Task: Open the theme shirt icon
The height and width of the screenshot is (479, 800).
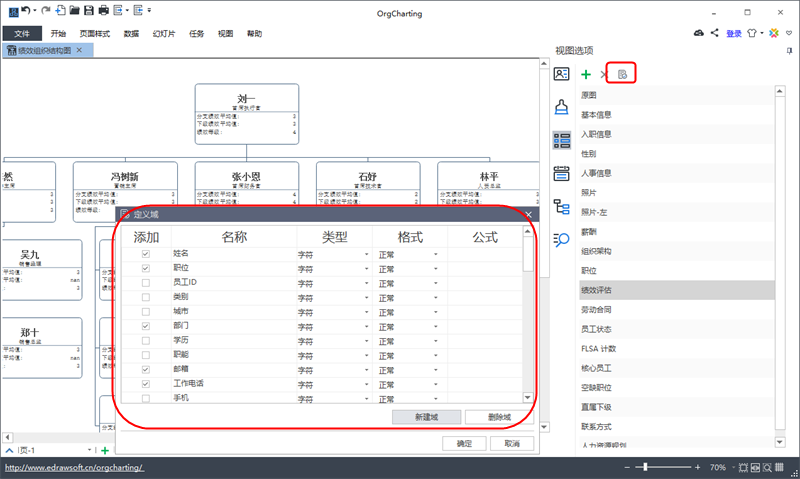Action: click(x=752, y=33)
